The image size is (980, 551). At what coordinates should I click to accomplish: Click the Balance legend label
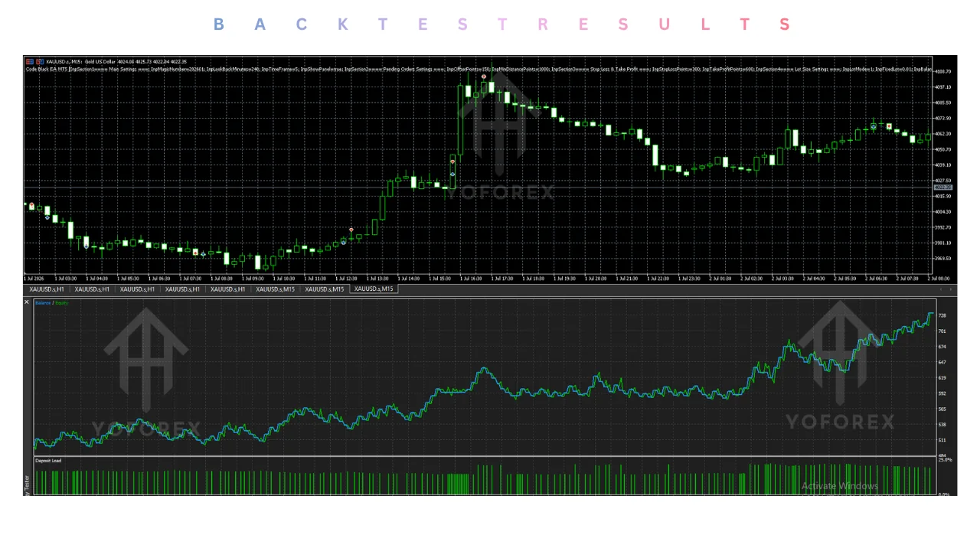point(43,303)
